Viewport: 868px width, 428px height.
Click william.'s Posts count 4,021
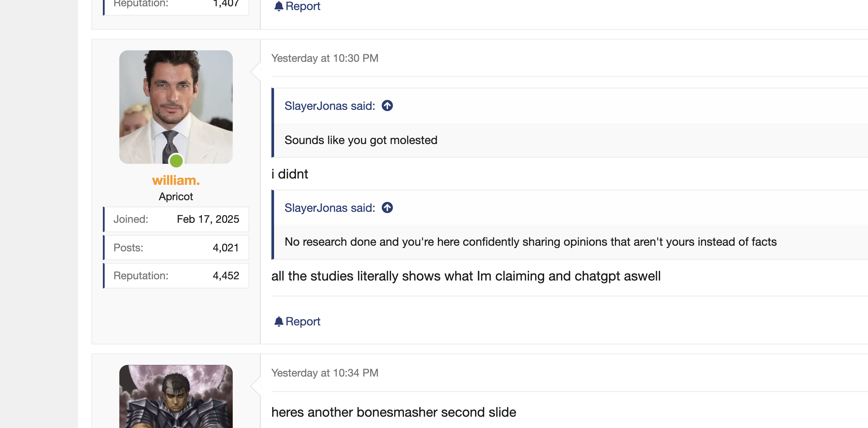(225, 248)
